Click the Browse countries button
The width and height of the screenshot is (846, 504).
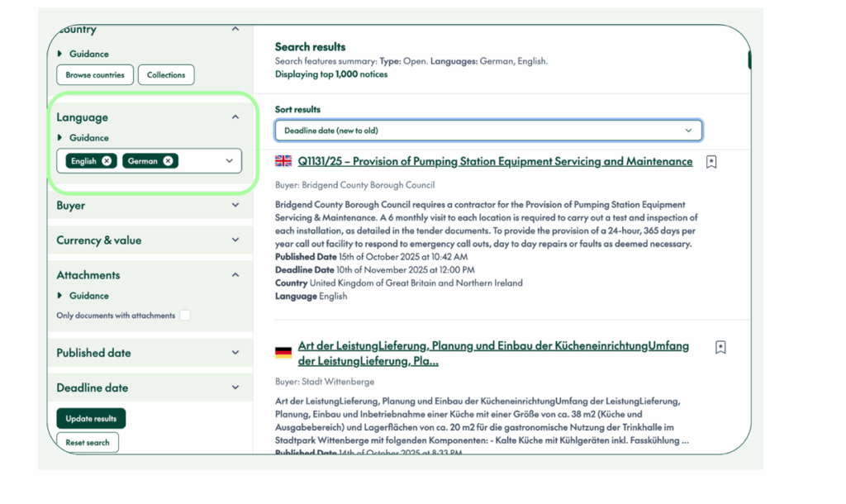tap(95, 75)
